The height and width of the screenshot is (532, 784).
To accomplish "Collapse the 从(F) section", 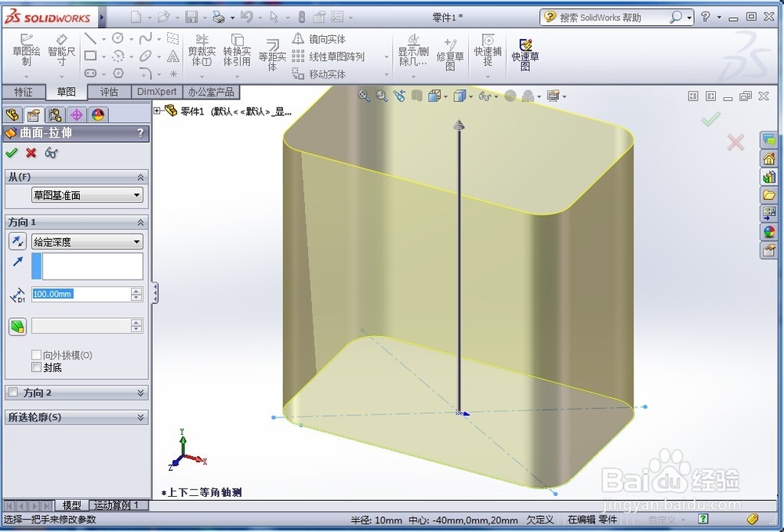I will pos(140,177).
